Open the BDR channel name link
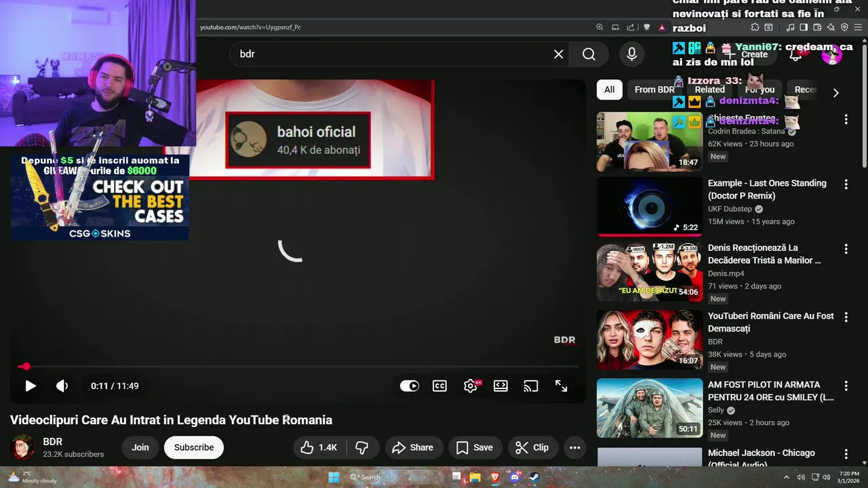This screenshot has width=868, height=488. [53, 442]
